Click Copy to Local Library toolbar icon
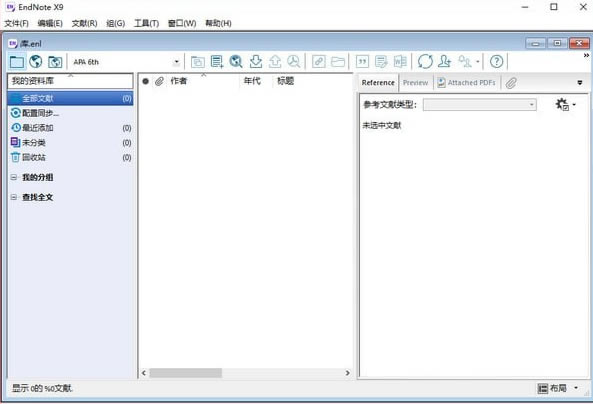This screenshot has width=593, height=404. point(198,61)
